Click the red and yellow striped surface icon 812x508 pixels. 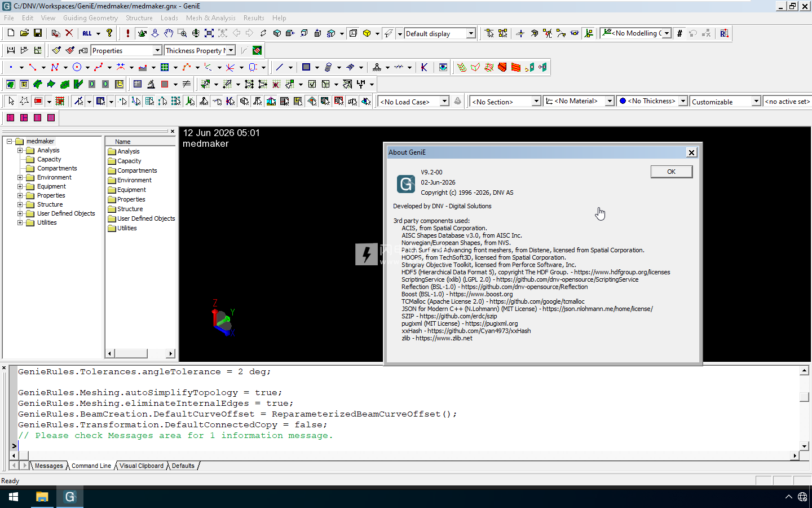[516, 67]
